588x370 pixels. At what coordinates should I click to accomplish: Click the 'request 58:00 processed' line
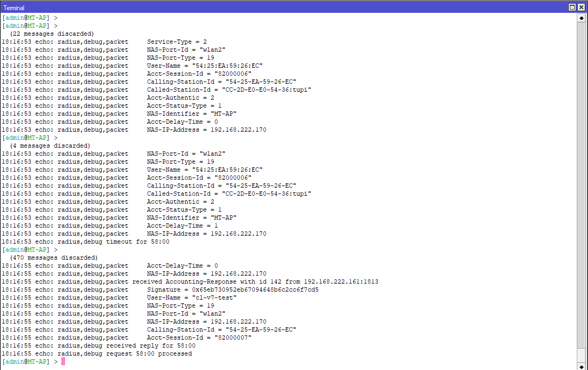pyautogui.click(x=96, y=354)
